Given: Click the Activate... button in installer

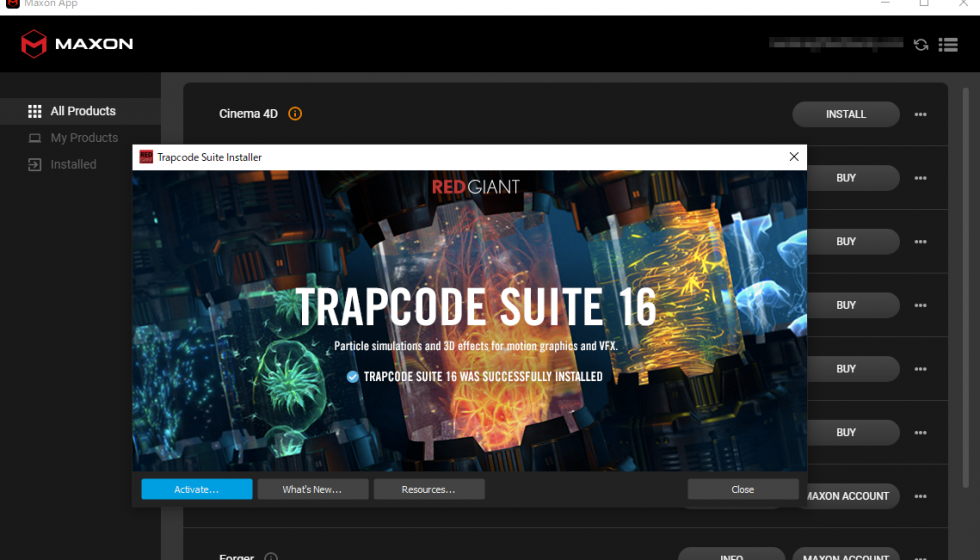Looking at the screenshot, I should tap(197, 489).
